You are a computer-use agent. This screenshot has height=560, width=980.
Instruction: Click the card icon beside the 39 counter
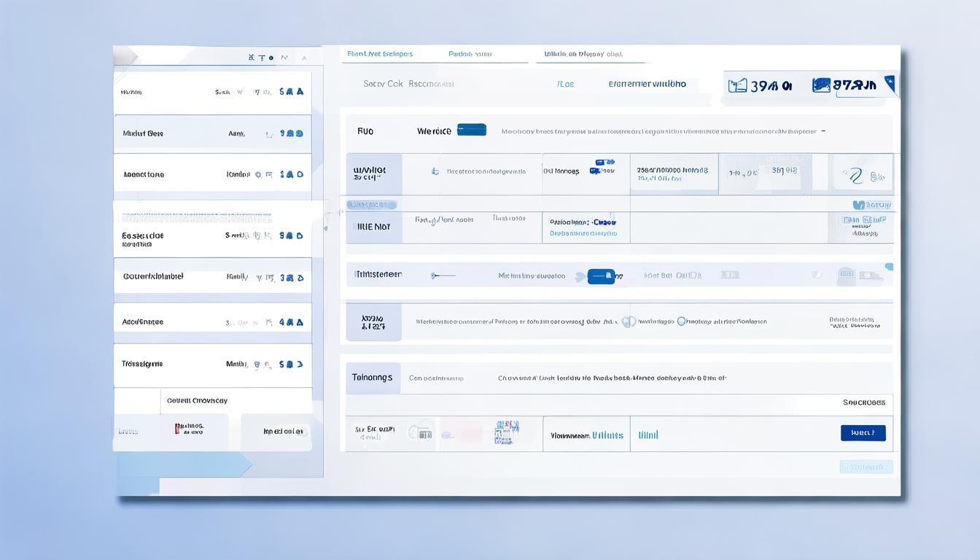(x=737, y=85)
